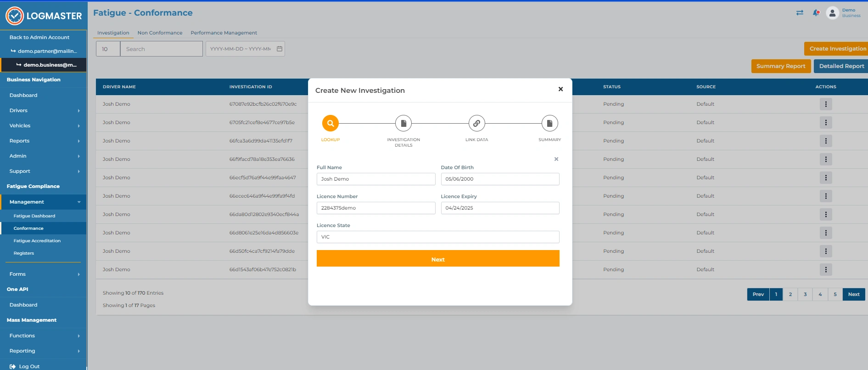Viewport: 868px width, 370px height.
Task: Click the Date Of Birth field
Action: click(500, 179)
